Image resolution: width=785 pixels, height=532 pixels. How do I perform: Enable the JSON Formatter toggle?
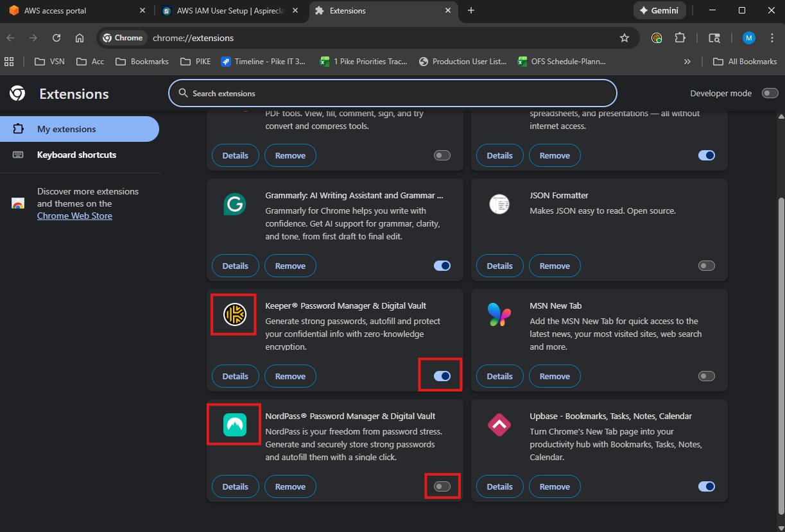pos(707,266)
